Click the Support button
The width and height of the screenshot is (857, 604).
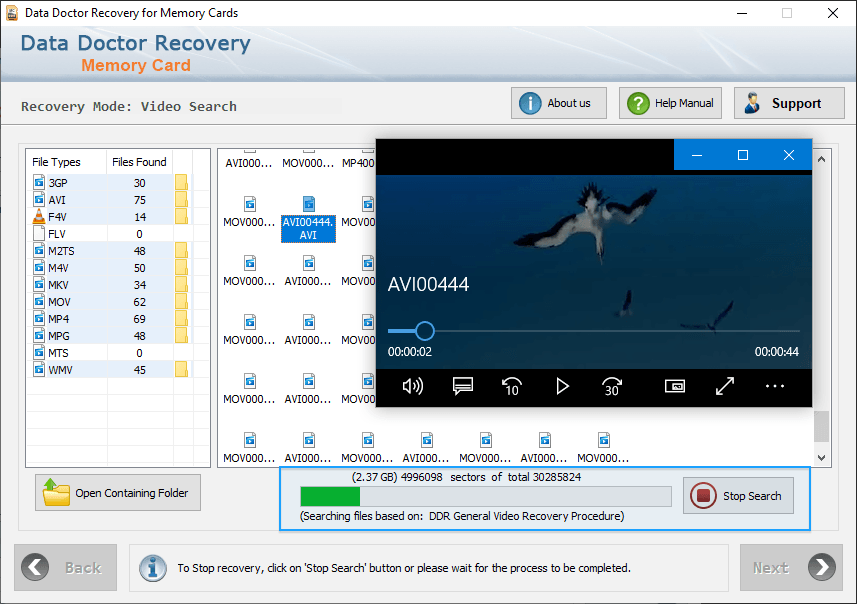pyautogui.click(x=789, y=103)
